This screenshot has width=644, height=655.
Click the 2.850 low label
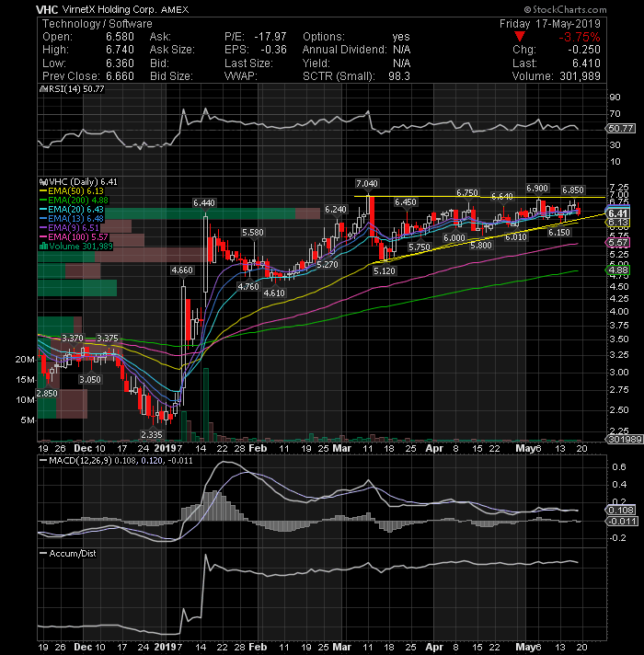pos(46,393)
